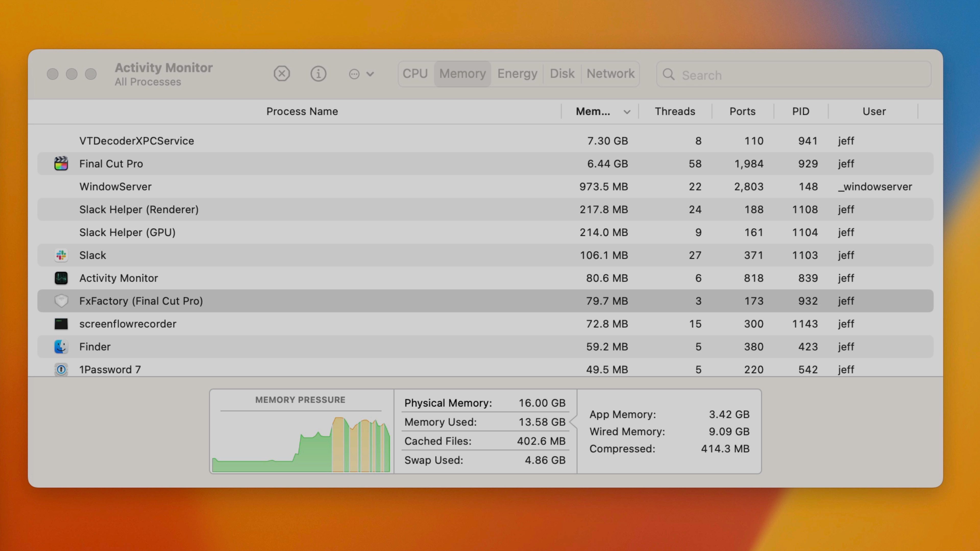The width and height of the screenshot is (980, 551).
Task: Click the 1Password 7 icon
Action: pyautogui.click(x=61, y=369)
